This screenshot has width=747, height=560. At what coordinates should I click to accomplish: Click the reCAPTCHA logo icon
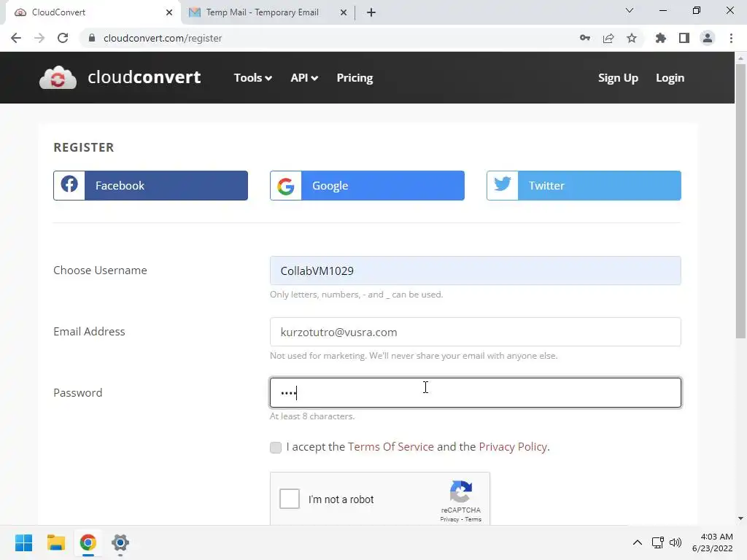(x=461, y=491)
